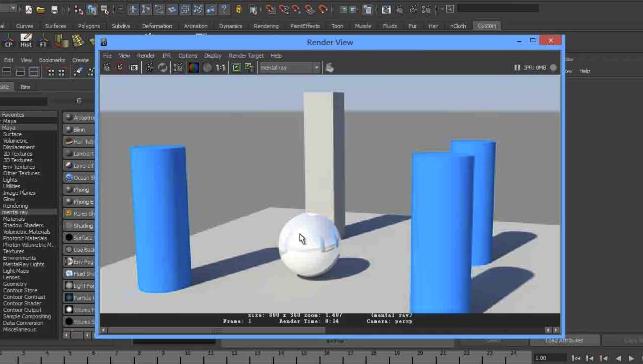Open the renderer dropdown showing mental ray
643x364 pixels.
tap(290, 68)
